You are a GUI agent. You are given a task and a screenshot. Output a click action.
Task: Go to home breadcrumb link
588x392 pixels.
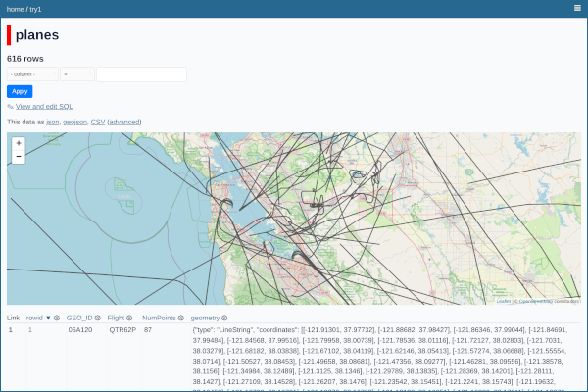click(15, 8)
